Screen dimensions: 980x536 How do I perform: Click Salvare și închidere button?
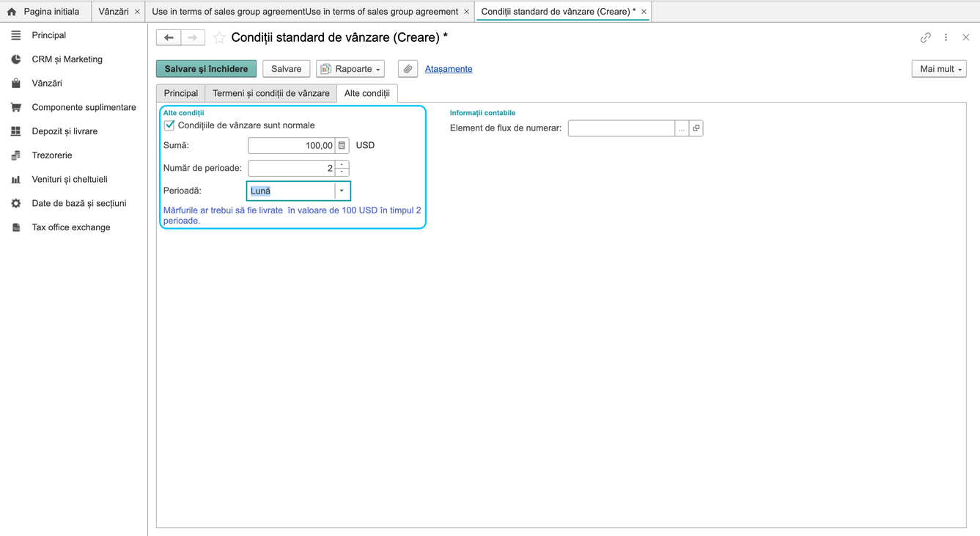pyautogui.click(x=206, y=69)
